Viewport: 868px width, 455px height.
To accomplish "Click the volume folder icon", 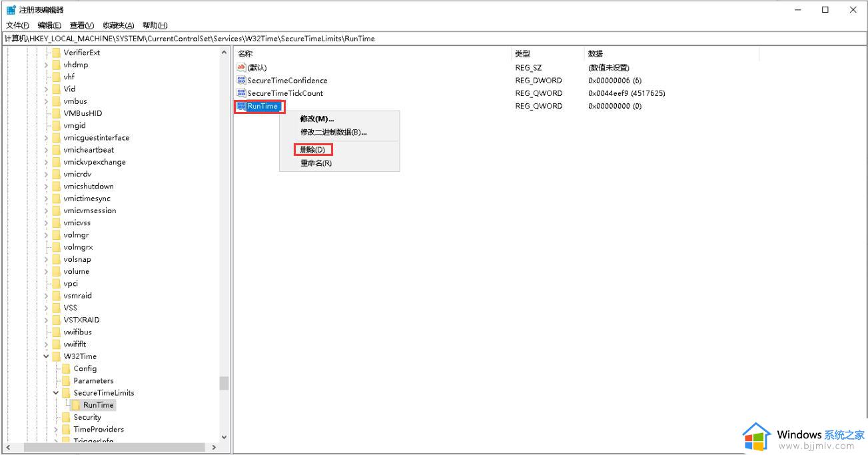I will [x=57, y=271].
